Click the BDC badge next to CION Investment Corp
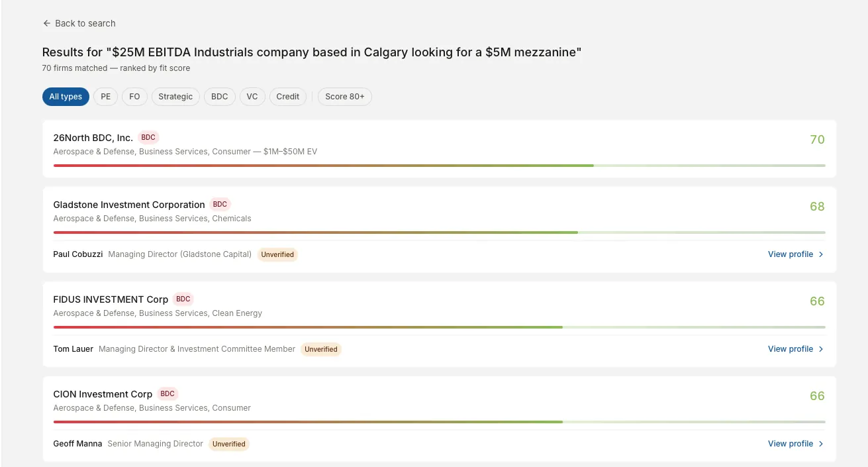Screen dimensions: 868x467 point(168,393)
